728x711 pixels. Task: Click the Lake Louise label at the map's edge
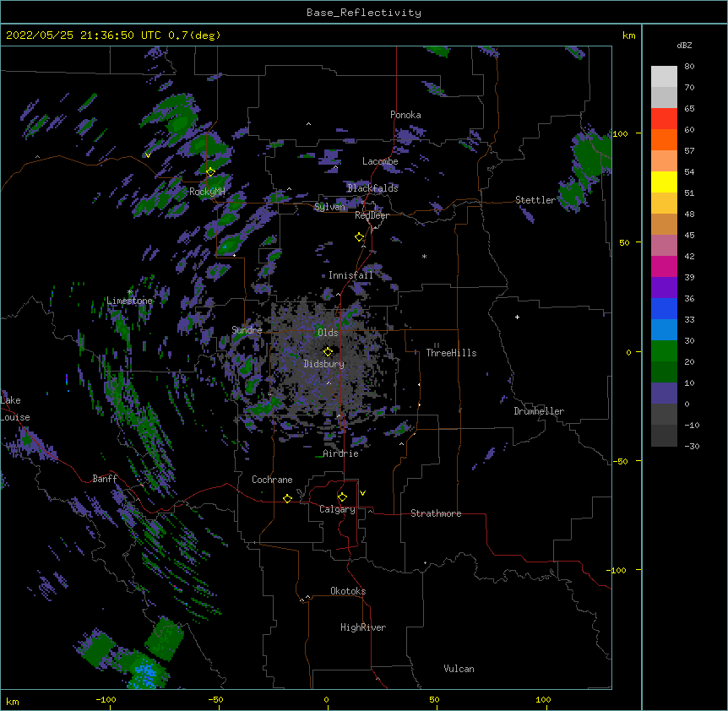point(15,409)
